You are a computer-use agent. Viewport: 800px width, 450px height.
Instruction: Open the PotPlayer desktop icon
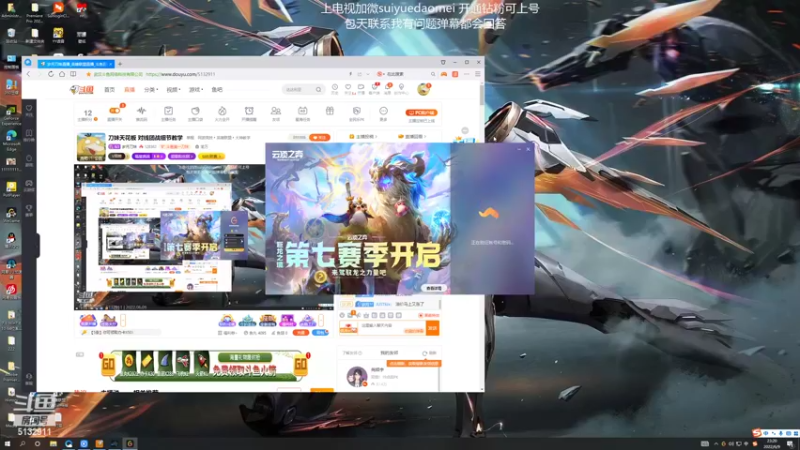click(x=11, y=189)
